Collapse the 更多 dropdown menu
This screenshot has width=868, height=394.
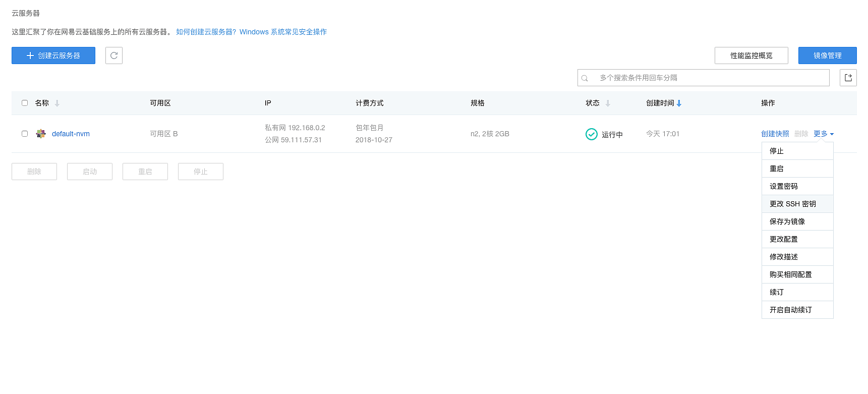point(823,134)
